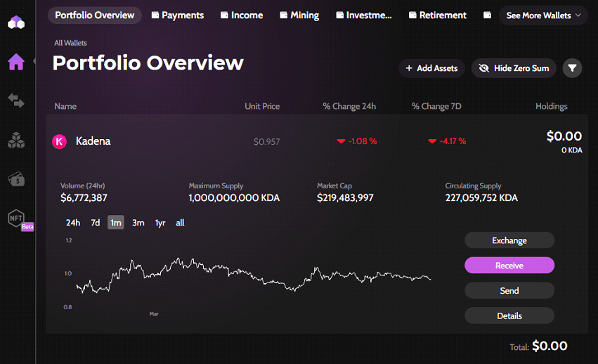Open the Mining wallet tab
Image resolution: width=598 pixels, height=364 pixels.
coord(299,15)
